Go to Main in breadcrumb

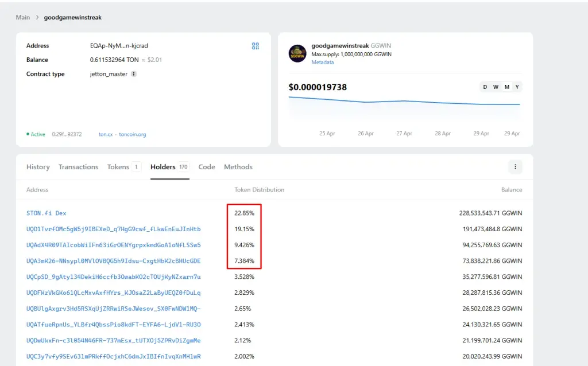tap(23, 17)
